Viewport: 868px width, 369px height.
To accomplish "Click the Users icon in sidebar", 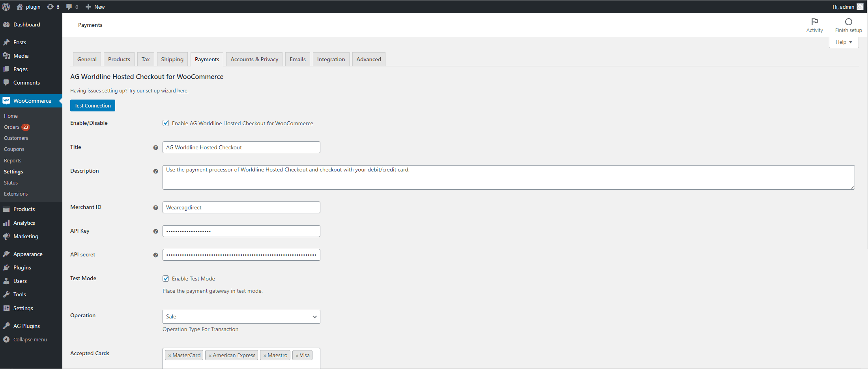I will 6,281.
